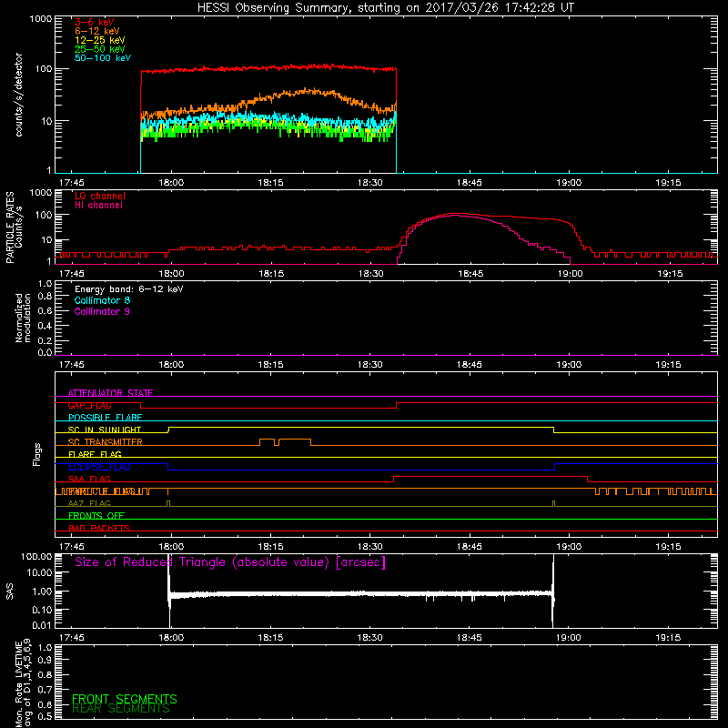The width and height of the screenshot is (728, 728).
Task: Click the 17:45 tick label of the SAS panel
Action: (x=72, y=638)
